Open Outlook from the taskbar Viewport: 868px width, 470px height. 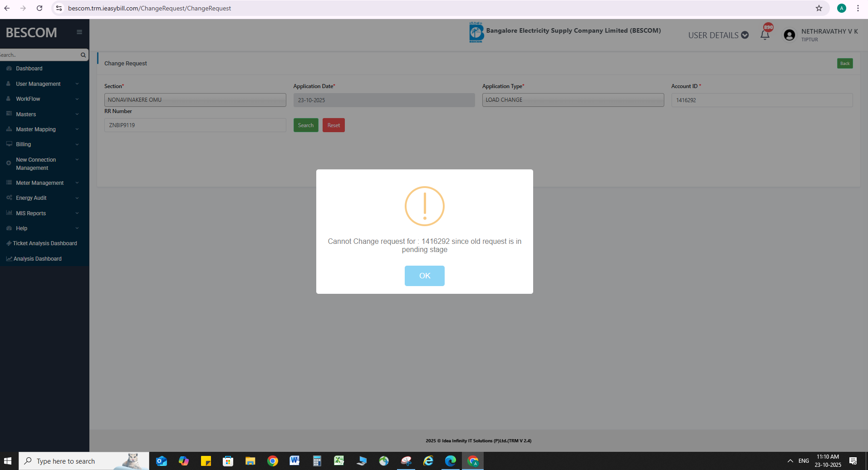pyautogui.click(x=162, y=461)
